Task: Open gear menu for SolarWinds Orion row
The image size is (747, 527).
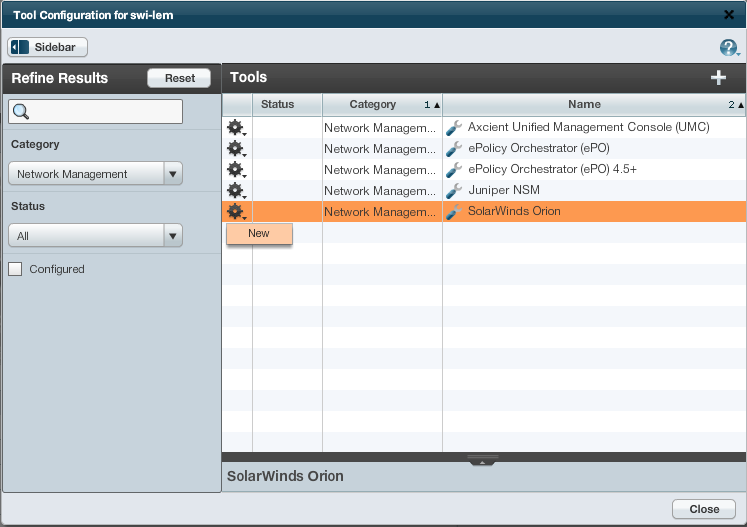Action: [236, 212]
